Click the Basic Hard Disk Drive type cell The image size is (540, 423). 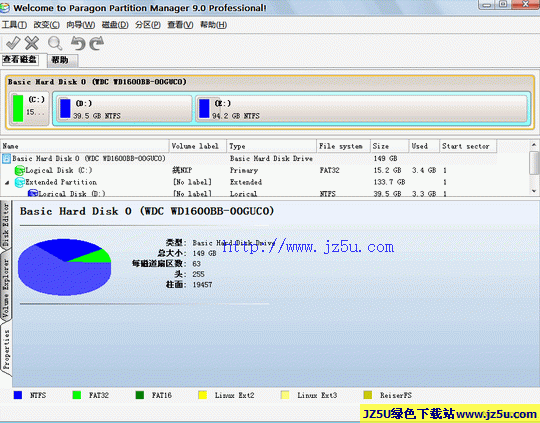point(271,158)
